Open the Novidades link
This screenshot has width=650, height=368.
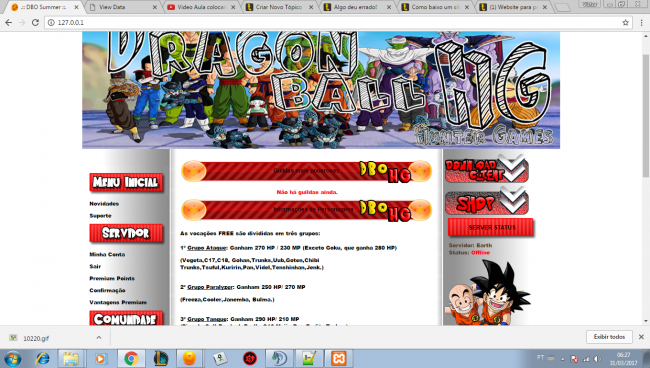[x=104, y=203]
